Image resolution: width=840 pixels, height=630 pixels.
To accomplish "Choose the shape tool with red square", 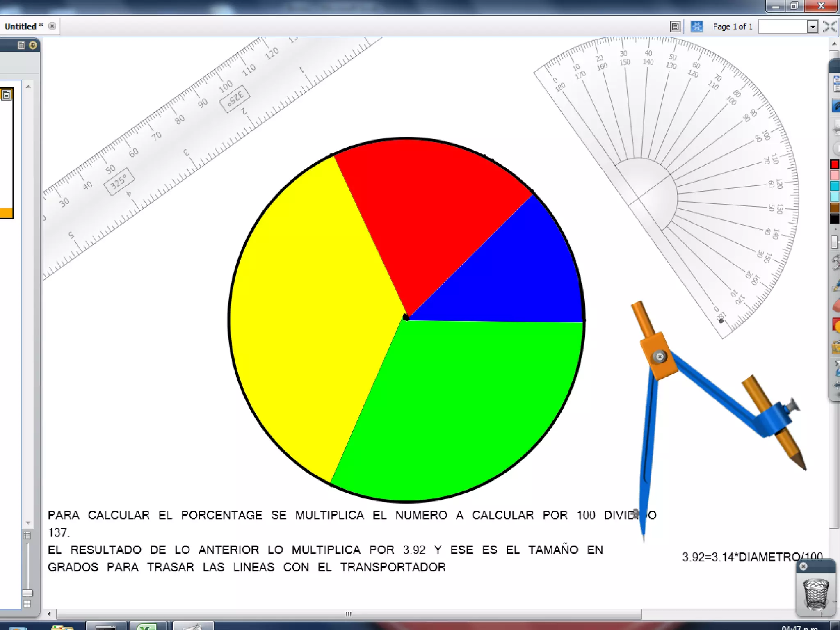I will 837,325.
